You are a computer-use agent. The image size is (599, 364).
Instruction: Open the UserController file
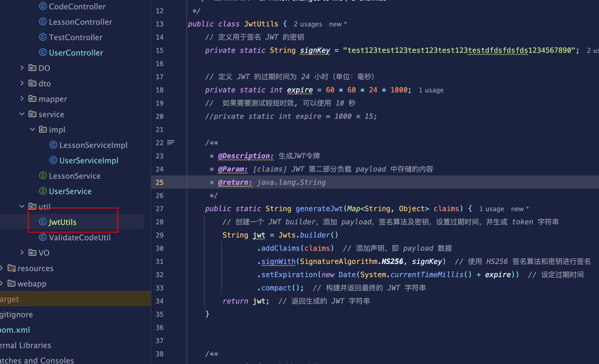pyautogui.click(x=76, y=53)
